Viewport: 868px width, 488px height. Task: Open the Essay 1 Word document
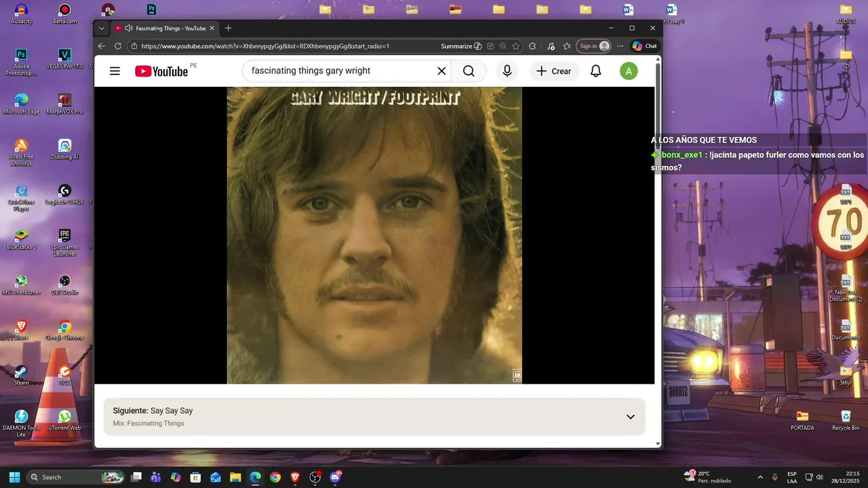tap(672, 14)
